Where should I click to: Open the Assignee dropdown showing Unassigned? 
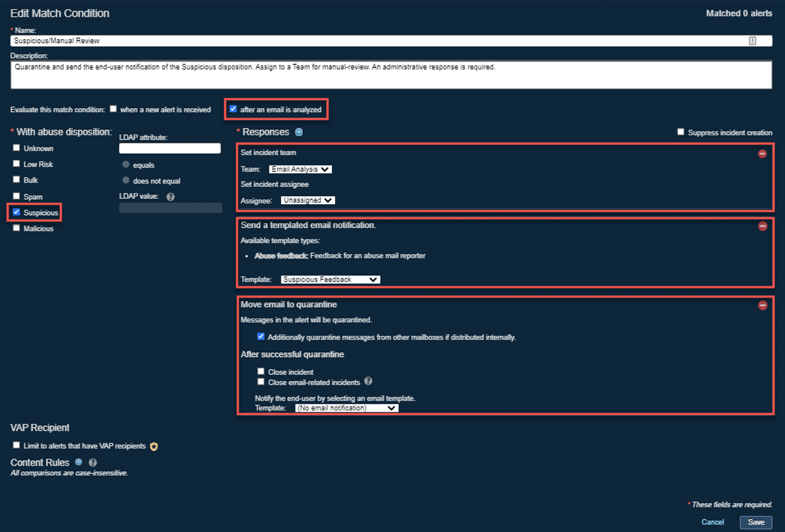tap(307, 200)
